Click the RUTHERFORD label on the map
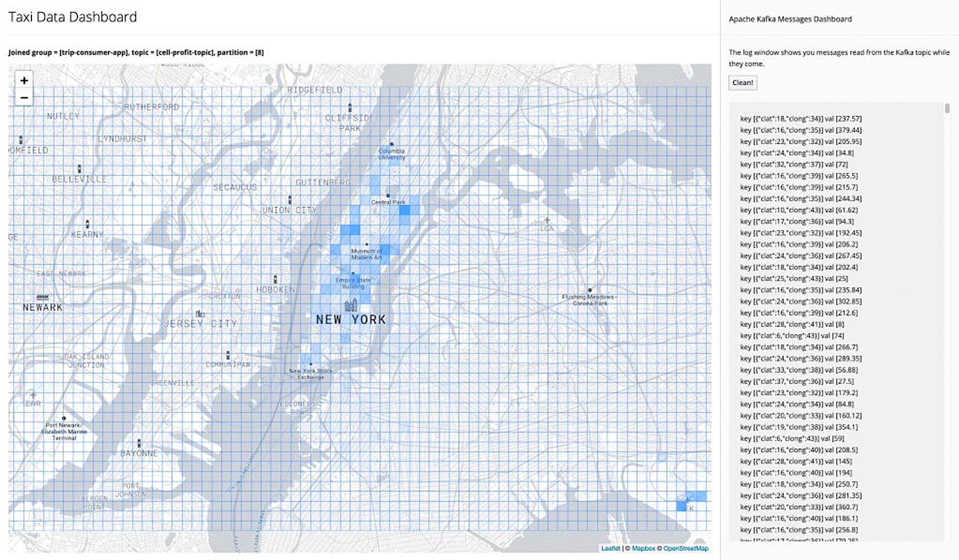959x560 pixels. [x=151, y=107]
